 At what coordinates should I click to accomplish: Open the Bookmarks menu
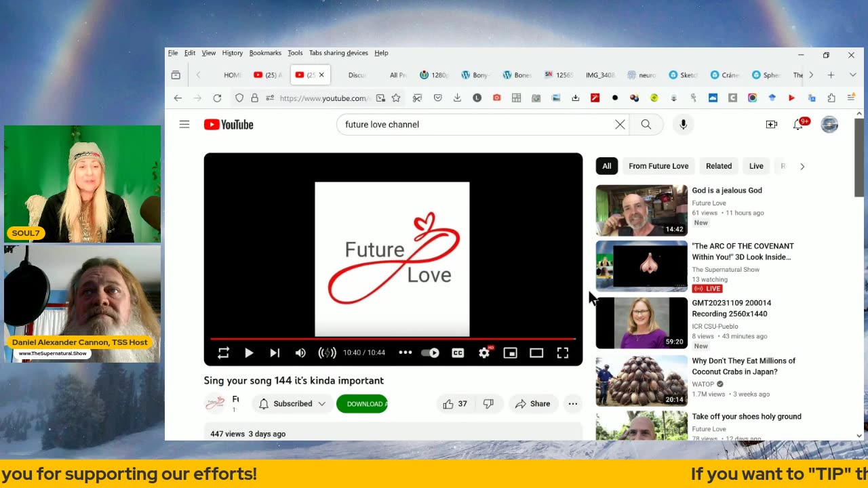pos(265,53)
